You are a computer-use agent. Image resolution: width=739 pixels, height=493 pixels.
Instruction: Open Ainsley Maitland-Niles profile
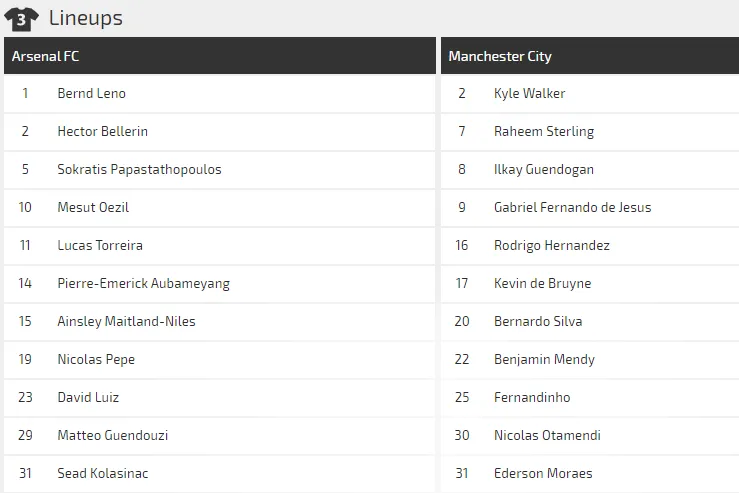126,321
